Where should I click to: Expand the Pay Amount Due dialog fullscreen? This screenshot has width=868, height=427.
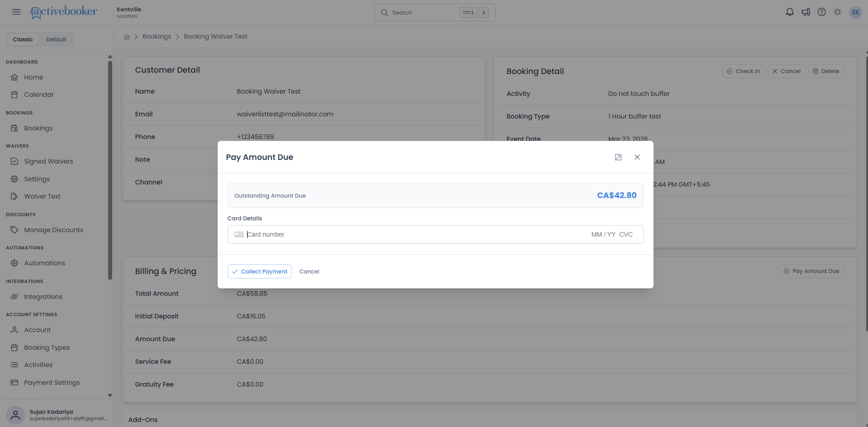pos(618,157)
